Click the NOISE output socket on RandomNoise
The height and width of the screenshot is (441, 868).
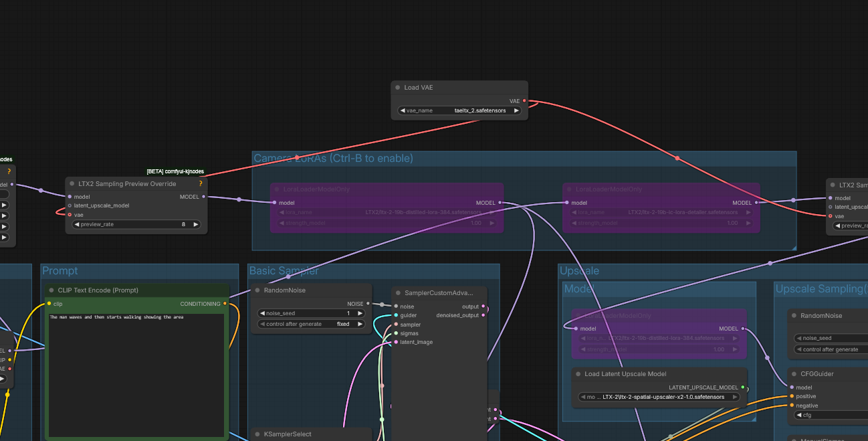click(367, 304)
